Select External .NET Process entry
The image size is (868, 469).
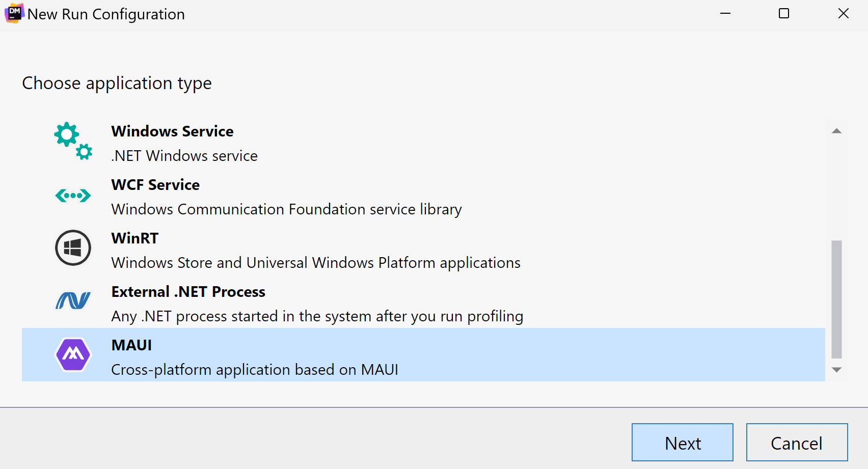click(188, 292)
